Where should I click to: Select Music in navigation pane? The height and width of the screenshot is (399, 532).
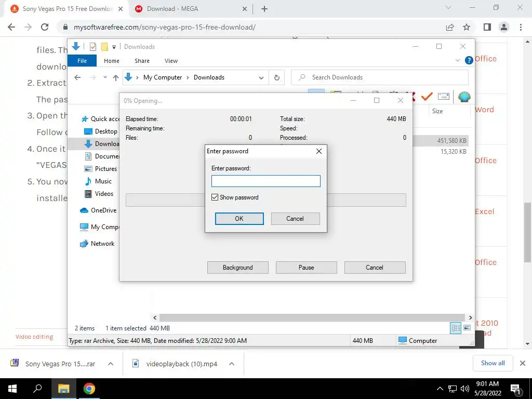tap(98, 181)
